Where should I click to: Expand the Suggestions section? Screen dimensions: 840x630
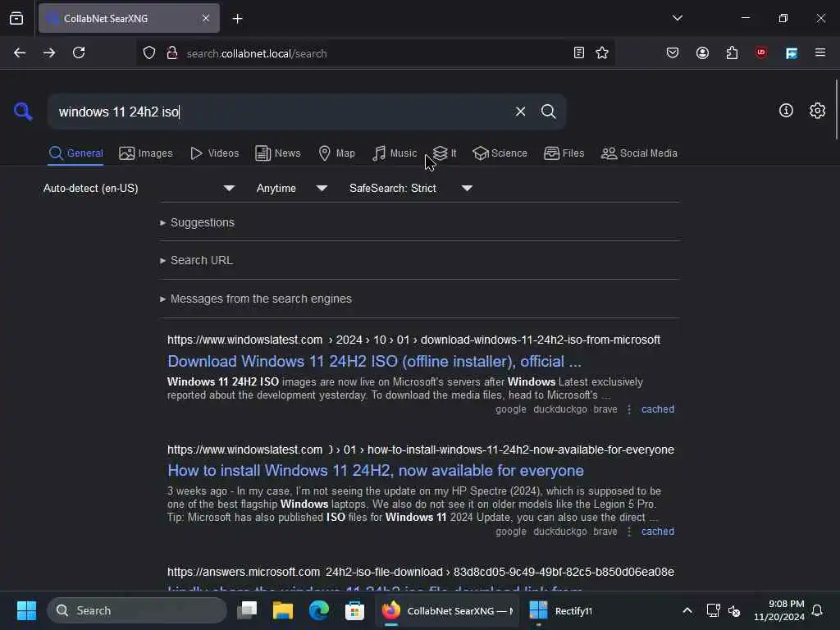coord(197,222)
